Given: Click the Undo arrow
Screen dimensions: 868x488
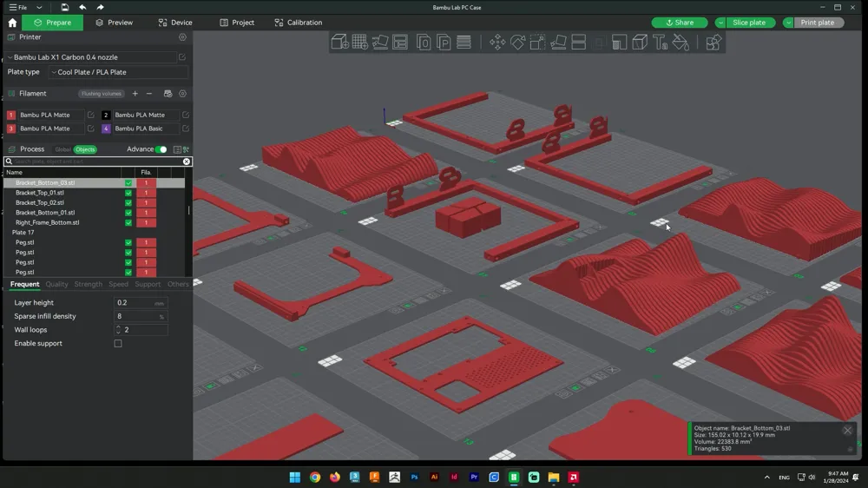Looking at the screenshot, I should coord(82,7).
